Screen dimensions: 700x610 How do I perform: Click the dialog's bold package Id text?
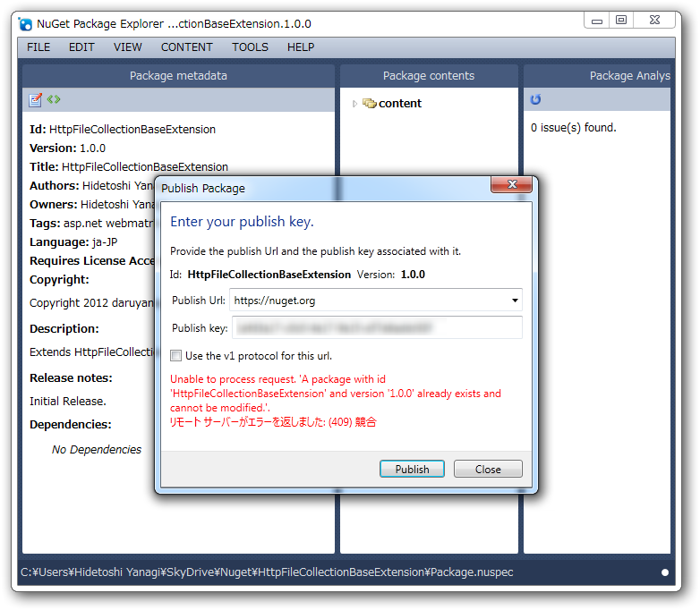(x=269, y=275)
